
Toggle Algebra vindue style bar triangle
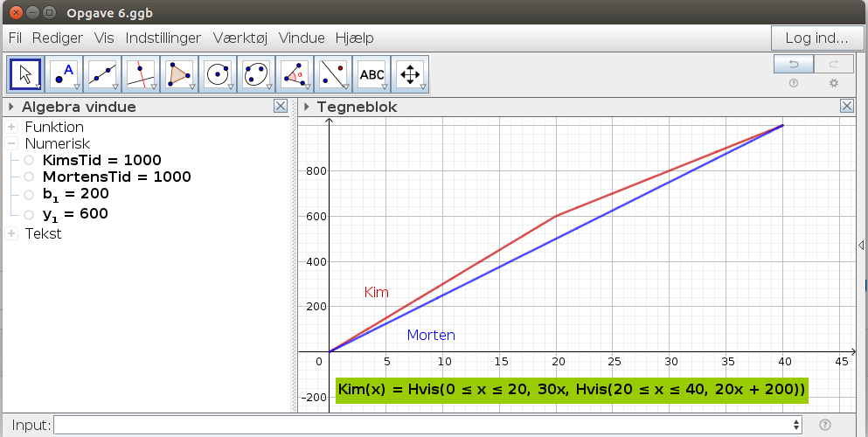[11, 107]
